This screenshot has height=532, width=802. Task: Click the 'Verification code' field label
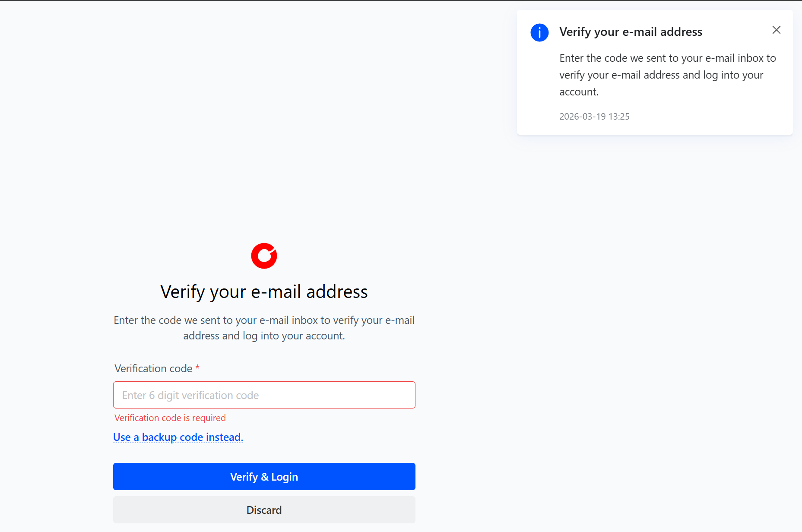coord(153,368)
